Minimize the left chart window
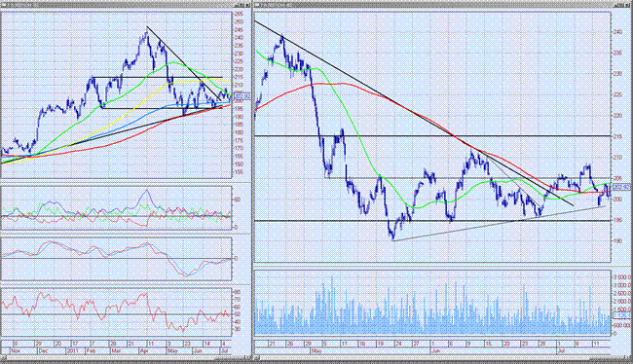 237,5
